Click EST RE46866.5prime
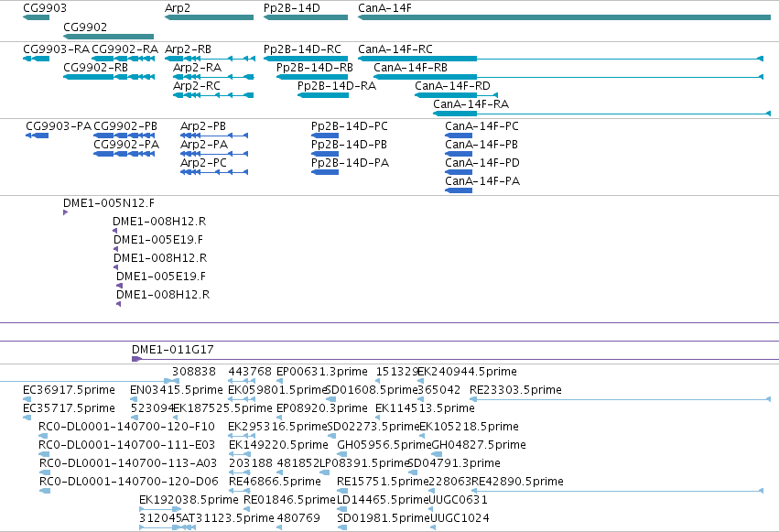 240,492
